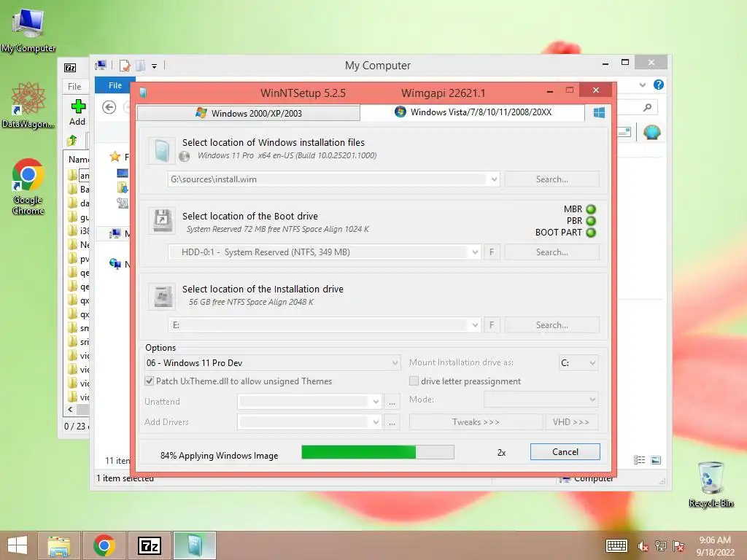This screenshot has height=560, width=747.
Task: Click the Windows logo button in WinNTSetup
Action: (599, 113)
